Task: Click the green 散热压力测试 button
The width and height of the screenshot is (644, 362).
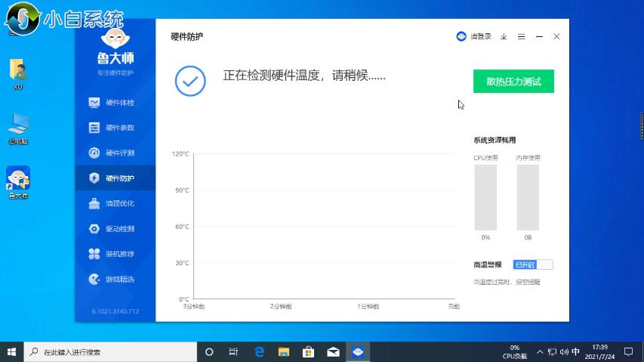Action: point(513,82)
